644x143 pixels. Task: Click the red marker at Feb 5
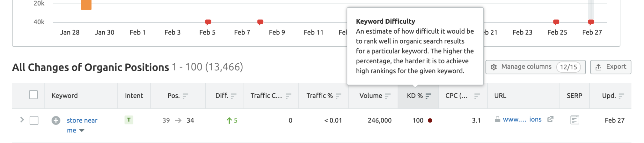pyautogui.click(x=208, y=22)
